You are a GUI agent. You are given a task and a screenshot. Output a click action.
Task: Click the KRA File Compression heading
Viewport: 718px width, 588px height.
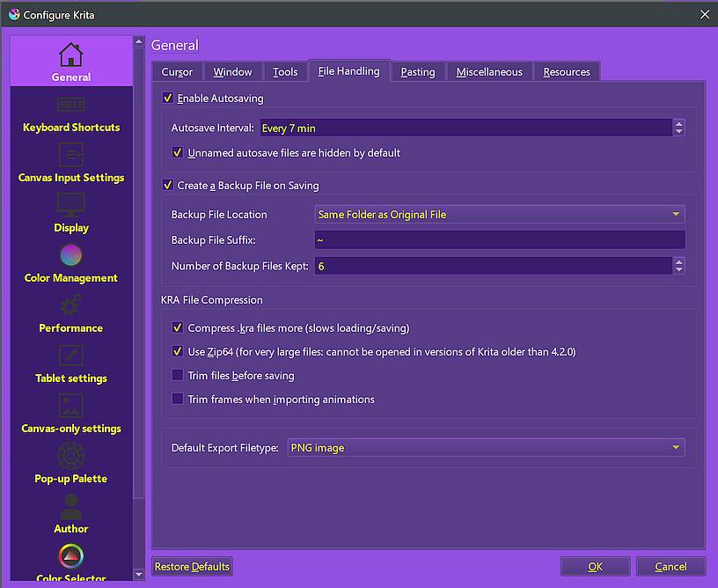click(211, 300)
